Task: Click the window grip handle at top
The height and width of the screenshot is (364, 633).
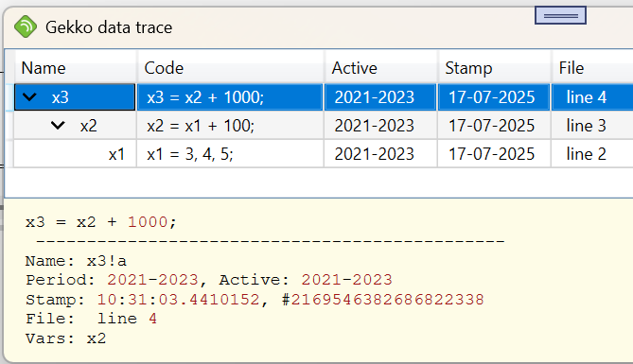Action: click(560, 15)
